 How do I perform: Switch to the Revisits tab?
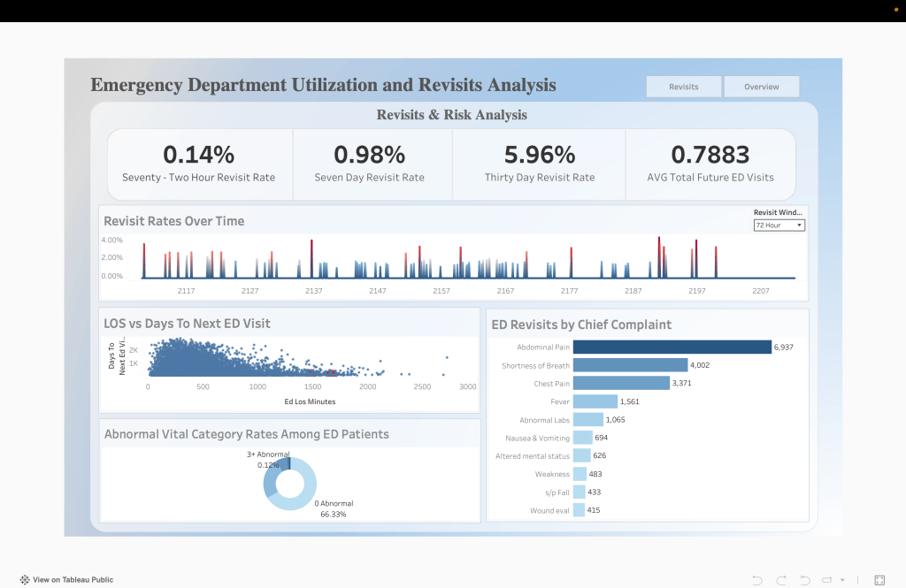tap(683, 87)
